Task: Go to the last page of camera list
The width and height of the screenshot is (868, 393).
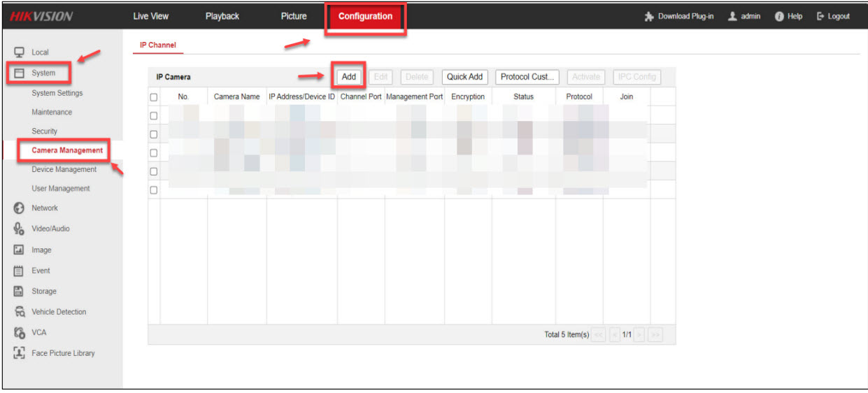Action: [655, 336]
